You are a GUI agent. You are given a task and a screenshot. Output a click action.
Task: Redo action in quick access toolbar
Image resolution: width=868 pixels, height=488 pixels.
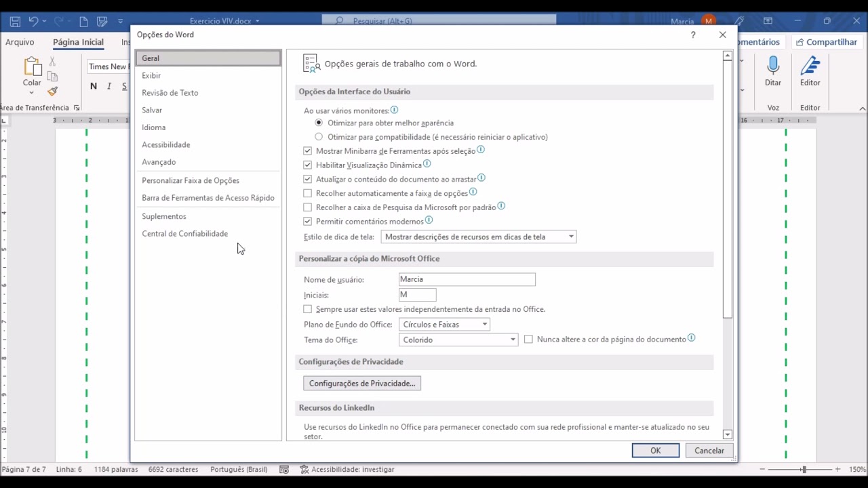tap(59, 22)
